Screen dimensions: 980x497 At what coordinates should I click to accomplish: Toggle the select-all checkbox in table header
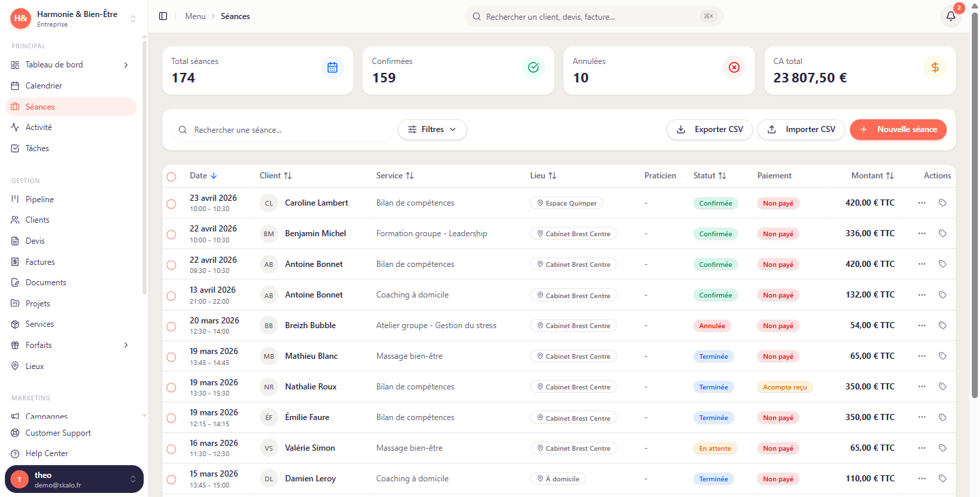(171, 176)
